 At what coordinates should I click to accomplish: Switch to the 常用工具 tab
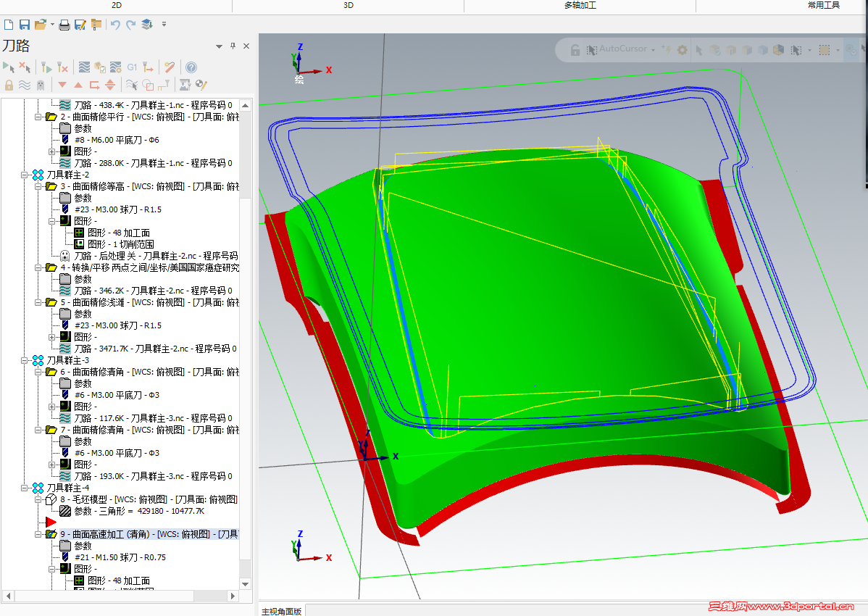[824, 6]
